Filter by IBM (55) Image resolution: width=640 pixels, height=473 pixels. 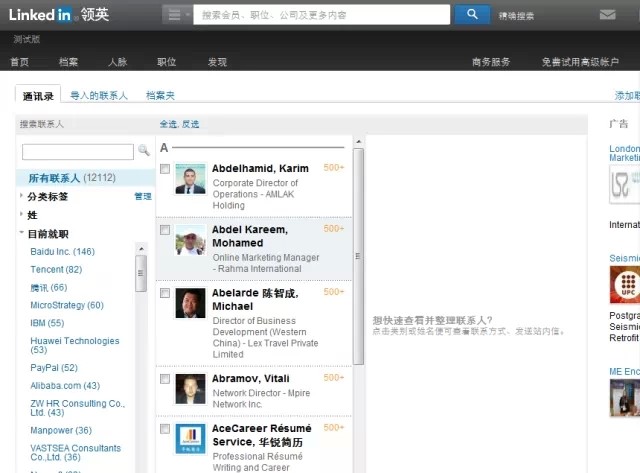tap(47, 323)
